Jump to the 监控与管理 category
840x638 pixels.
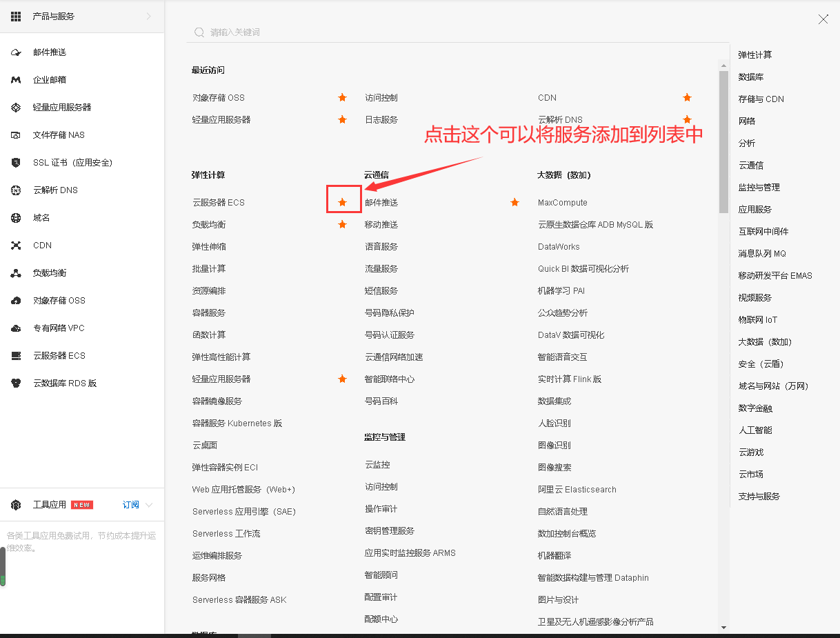(x=759, y=188)
